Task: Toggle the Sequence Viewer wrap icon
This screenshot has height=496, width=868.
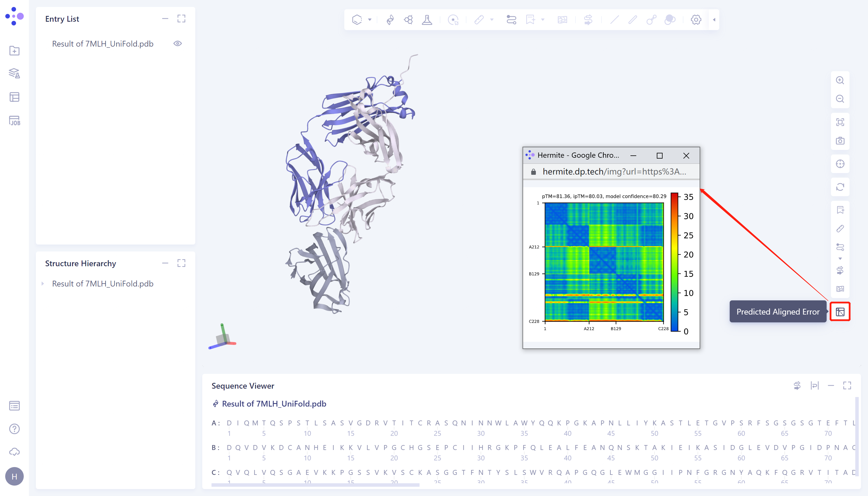Action: [x=814, y=386]
